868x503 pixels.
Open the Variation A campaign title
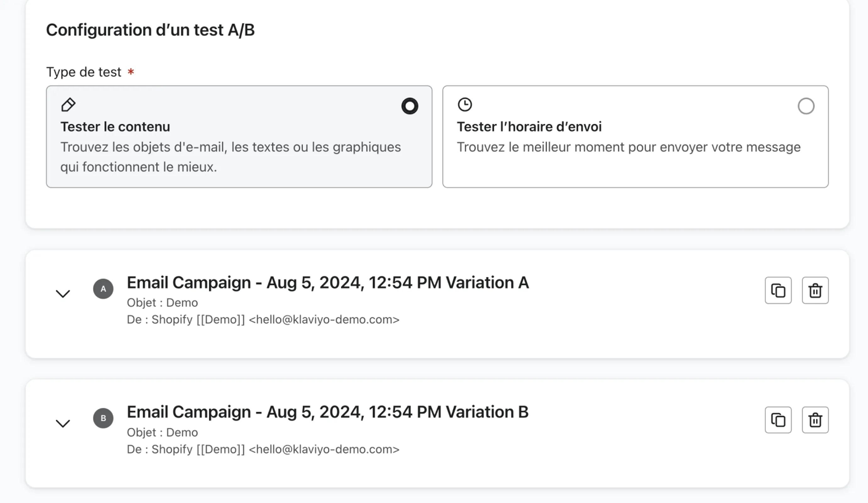click(x=327, y=283)
